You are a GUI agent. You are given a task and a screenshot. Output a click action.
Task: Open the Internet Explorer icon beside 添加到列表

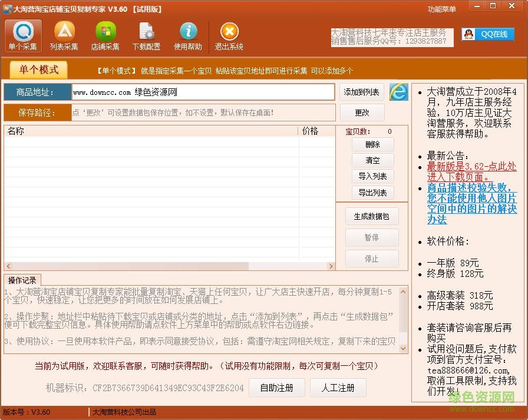pyautogui.click(x=399, y=92)
